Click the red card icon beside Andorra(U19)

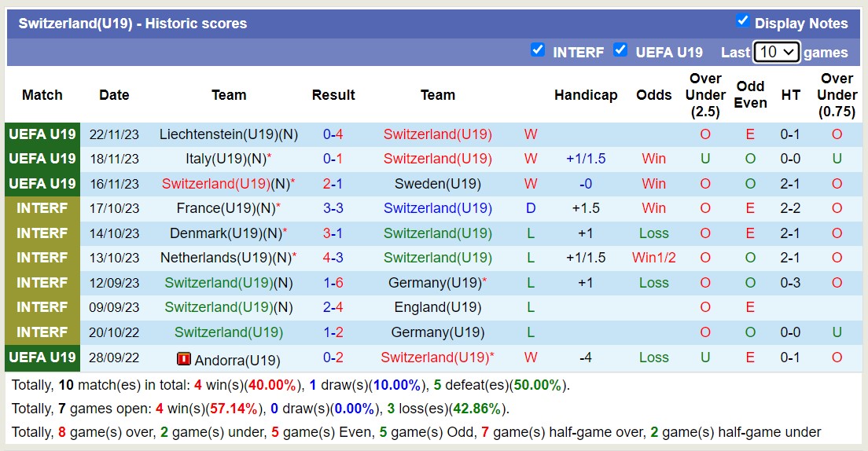pyautogui.click(x=184, y=360)
